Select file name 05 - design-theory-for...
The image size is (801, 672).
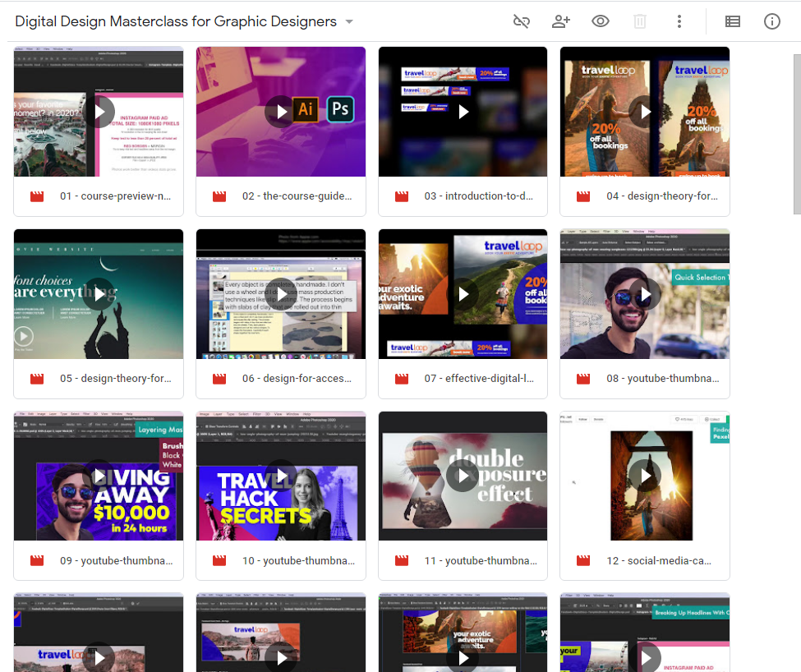[x=116, y=379]
